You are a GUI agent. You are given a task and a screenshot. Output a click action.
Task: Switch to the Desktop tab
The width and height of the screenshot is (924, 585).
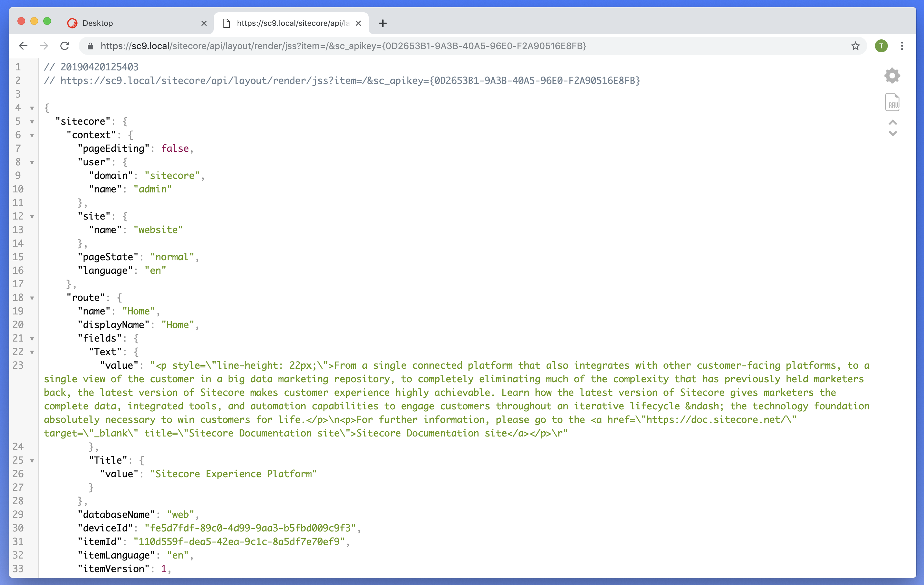pos(98,23)
